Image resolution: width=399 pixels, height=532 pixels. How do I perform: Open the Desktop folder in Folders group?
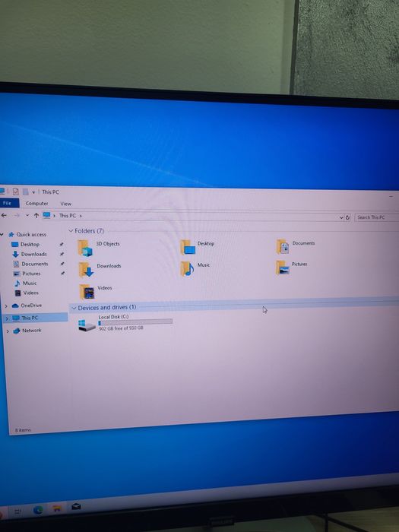[x=188, y=247]
